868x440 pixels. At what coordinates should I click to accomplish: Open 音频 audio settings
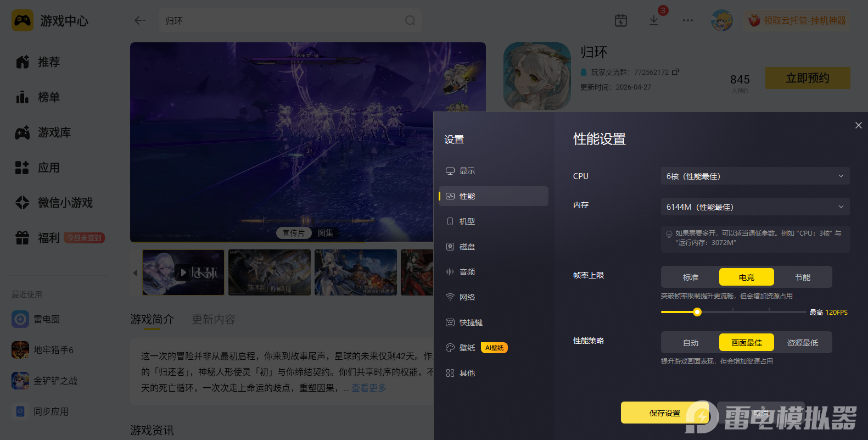click(494, 272)
